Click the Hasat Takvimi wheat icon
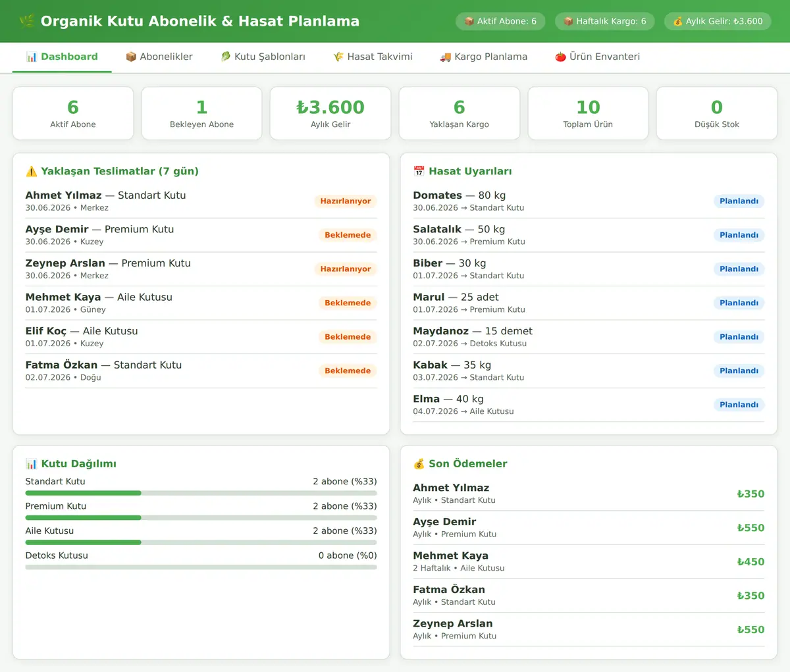790x672 pixels. tap(338, 57)
